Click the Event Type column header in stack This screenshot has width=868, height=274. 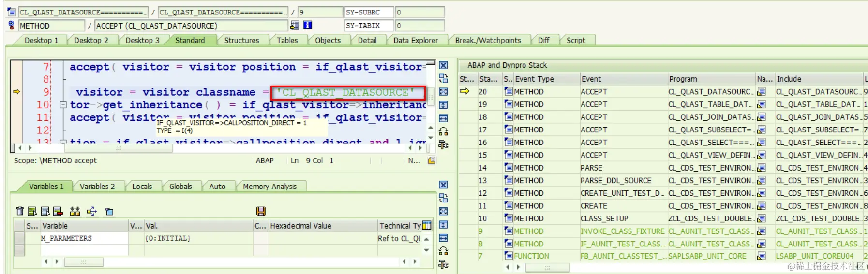pyautogui.click(x=546, y=79)
